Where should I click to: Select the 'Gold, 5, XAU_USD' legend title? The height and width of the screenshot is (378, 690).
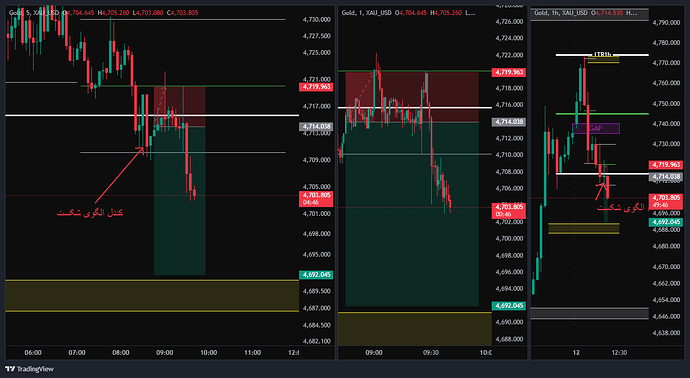[34, 13]
